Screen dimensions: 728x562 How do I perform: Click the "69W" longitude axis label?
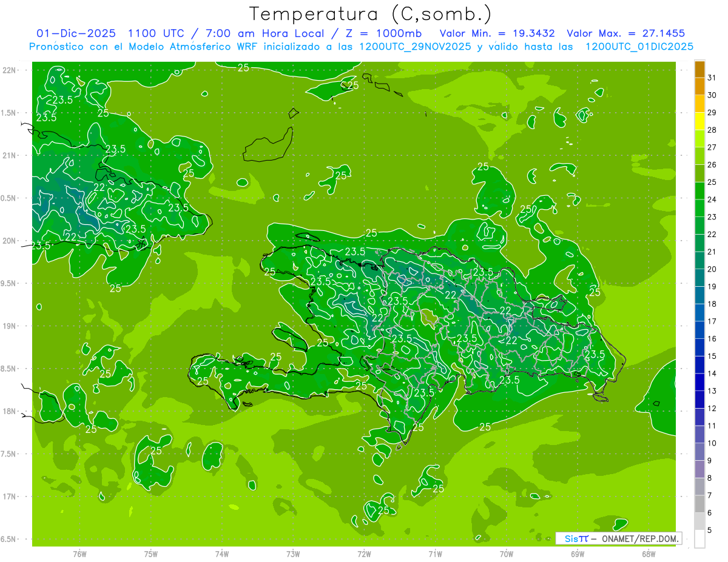coord(578,554)
